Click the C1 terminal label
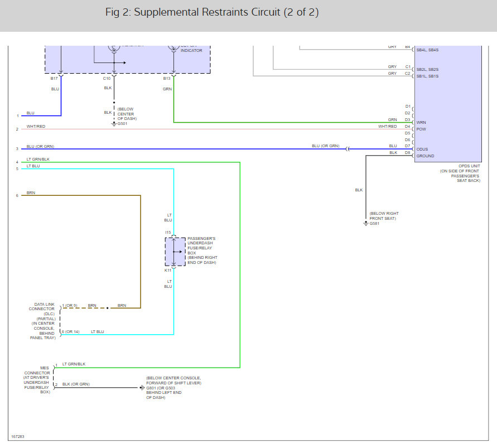The image size is (497, 448). [x=408, y=66]
